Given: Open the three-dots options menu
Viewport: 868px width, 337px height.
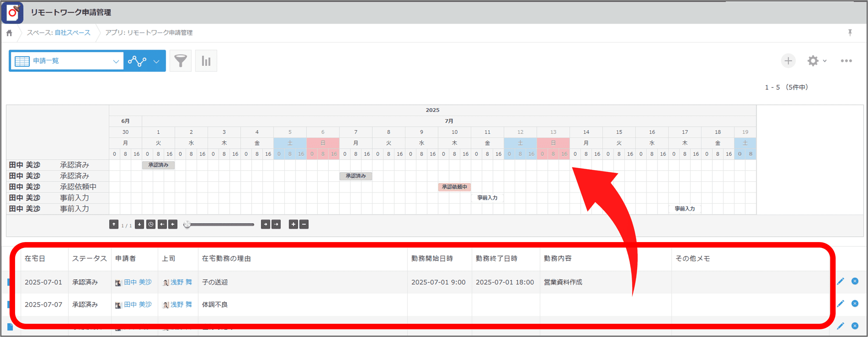Looking at the screenshot, I should click(x=846, y=61).
